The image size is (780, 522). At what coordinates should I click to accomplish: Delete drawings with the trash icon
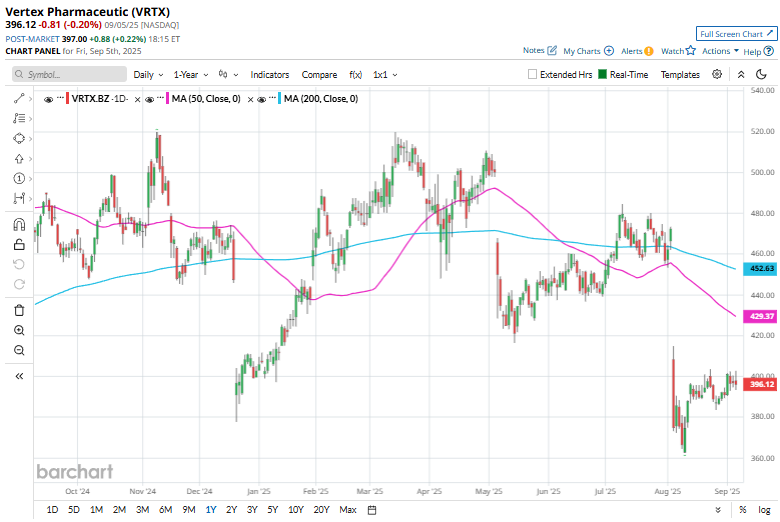(x=19, y=311)
